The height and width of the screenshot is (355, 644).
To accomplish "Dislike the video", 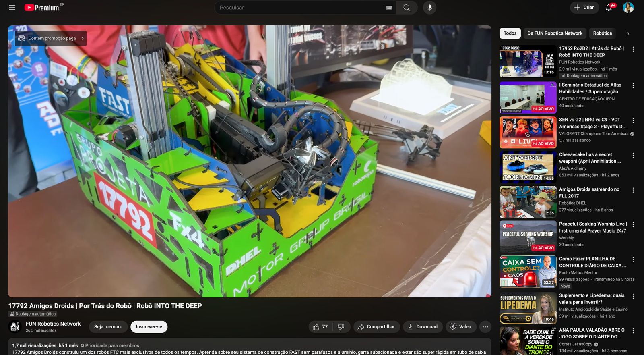I will 341,327.
